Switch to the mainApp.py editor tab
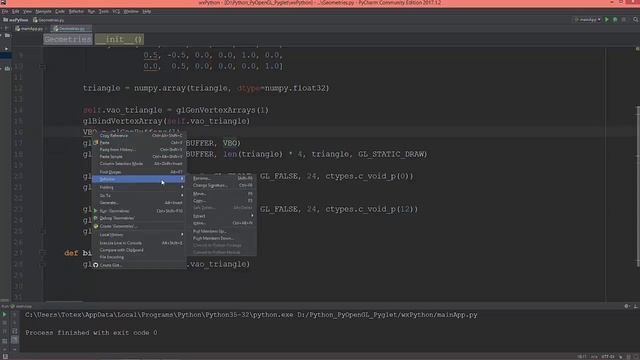Image resolution: width=640 pixels, height=360 pixels. pos(29,29)
